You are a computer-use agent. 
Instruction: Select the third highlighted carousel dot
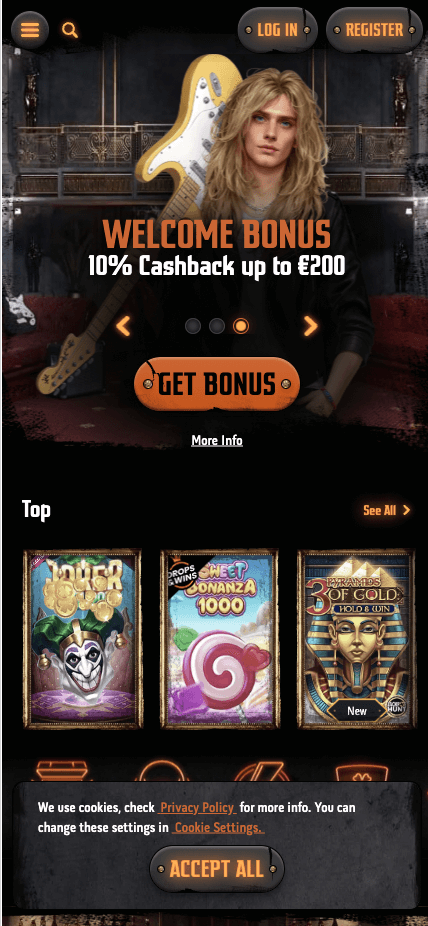point(241,325)
